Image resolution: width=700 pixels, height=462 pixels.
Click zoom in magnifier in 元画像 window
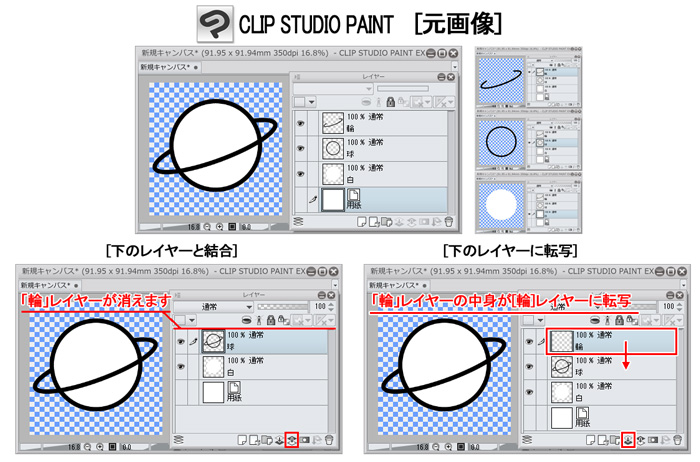[220, 227]
